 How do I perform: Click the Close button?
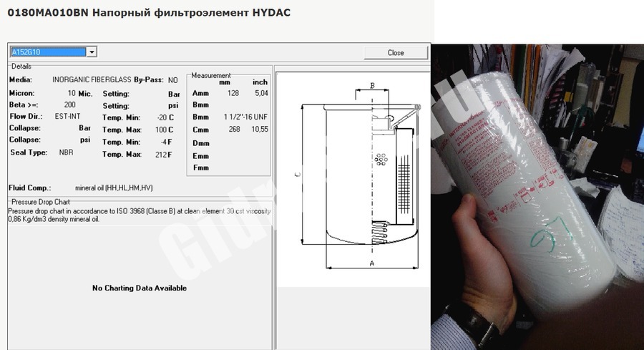[x=396, y=52]
